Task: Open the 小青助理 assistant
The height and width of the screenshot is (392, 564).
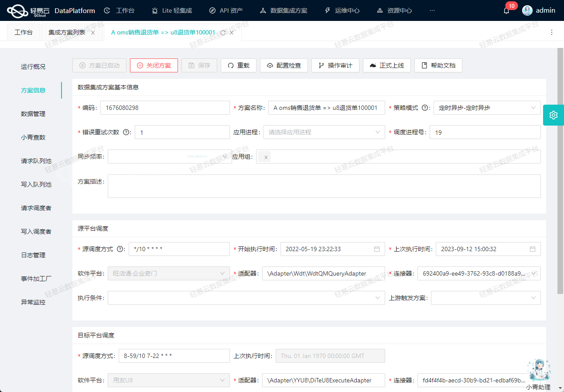Action: tap(538, 374)
